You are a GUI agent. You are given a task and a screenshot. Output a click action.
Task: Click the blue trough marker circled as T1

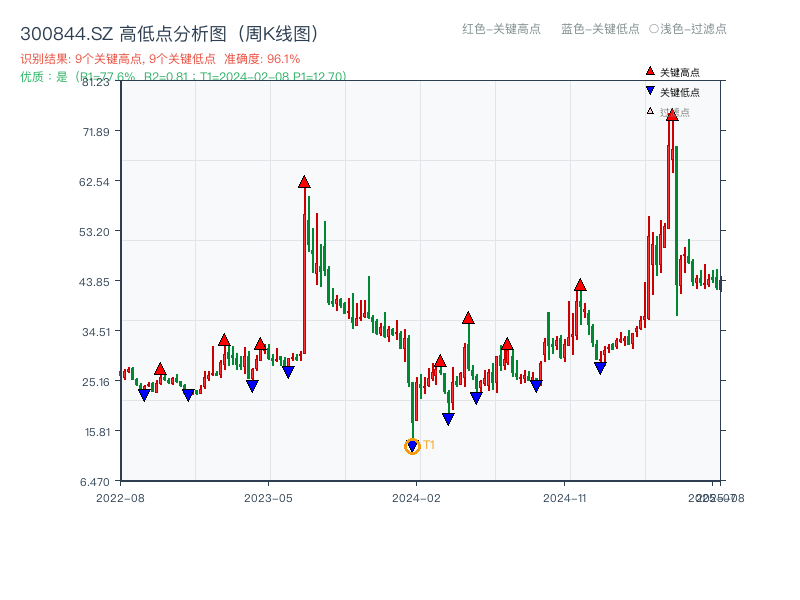(x=411, y=445)
